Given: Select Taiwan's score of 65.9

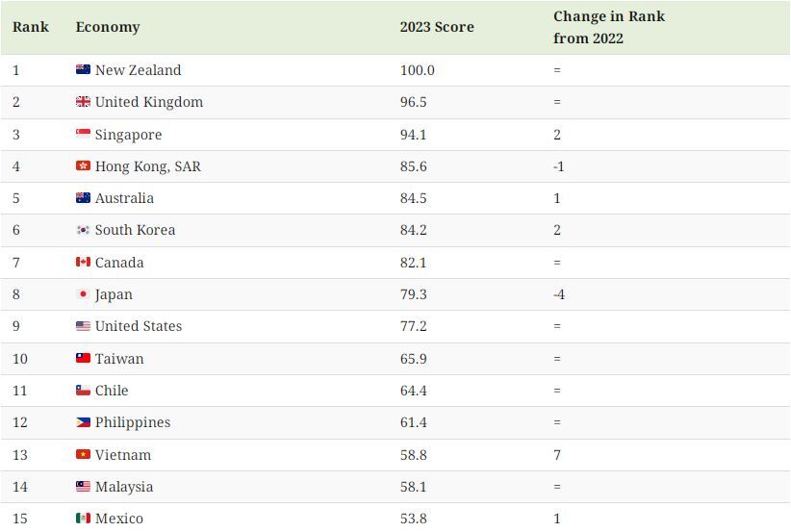Looking at the screenshot, I should click(413, 359).
